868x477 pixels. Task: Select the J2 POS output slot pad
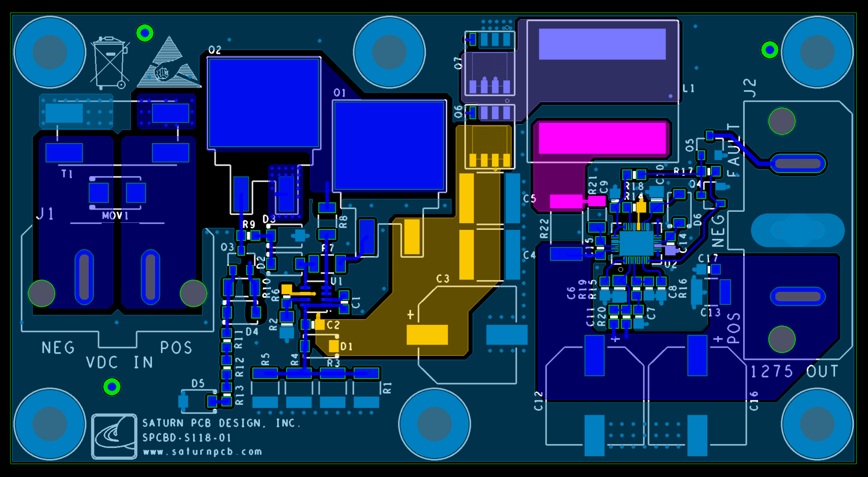click(797, 297)
